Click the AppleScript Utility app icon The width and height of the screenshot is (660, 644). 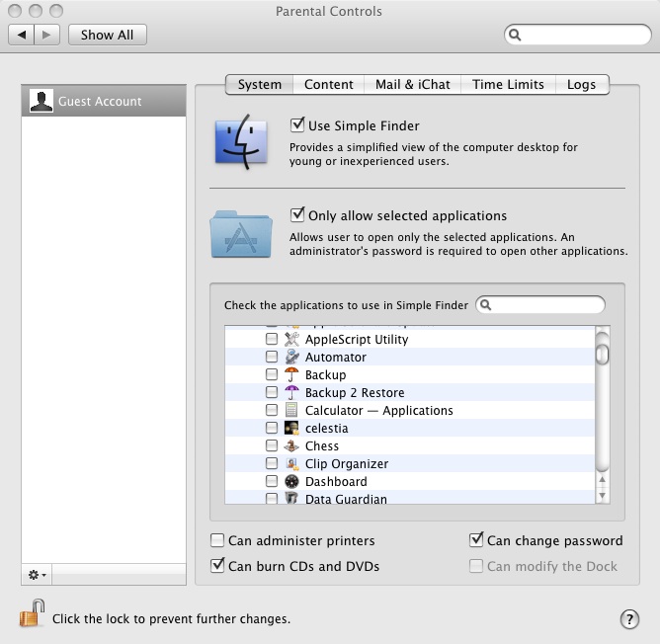click(291, 339)
